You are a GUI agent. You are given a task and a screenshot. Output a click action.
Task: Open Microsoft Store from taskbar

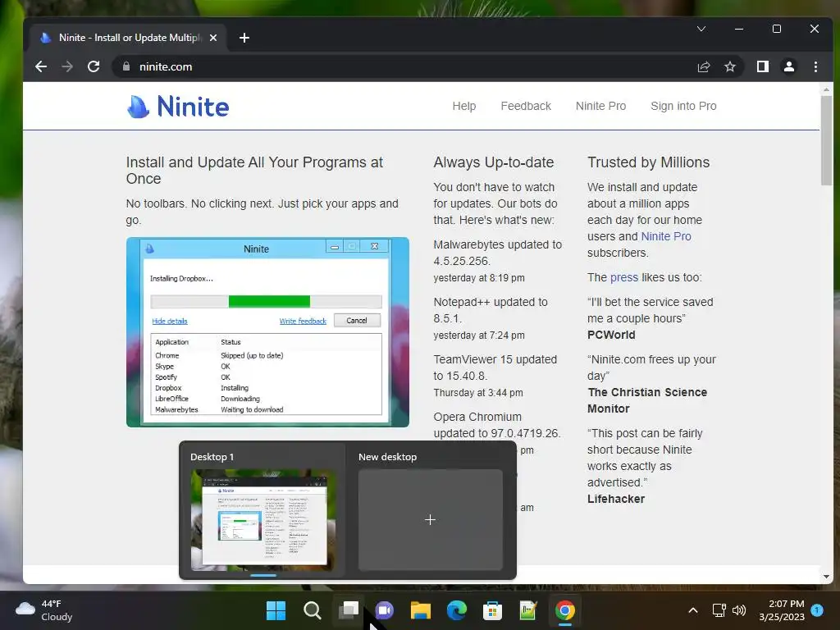point(492,610)
